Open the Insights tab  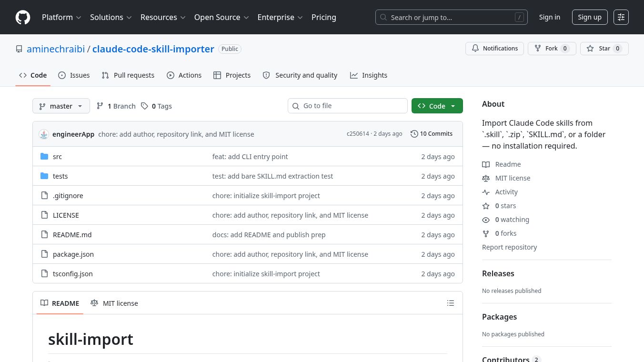tap(369, 75)
